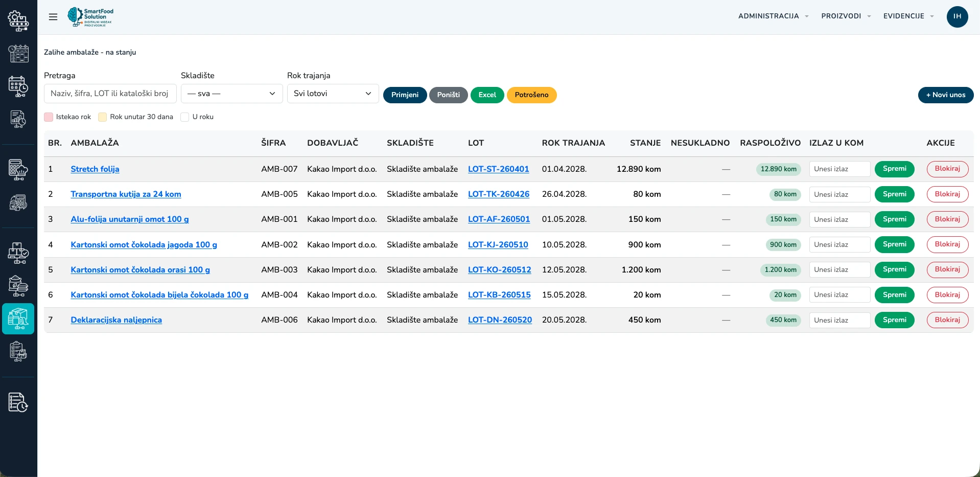The width and height of the screenshot is (980, 477).
Task: Click the Excel export button
Action: click(x=487, y=95)
